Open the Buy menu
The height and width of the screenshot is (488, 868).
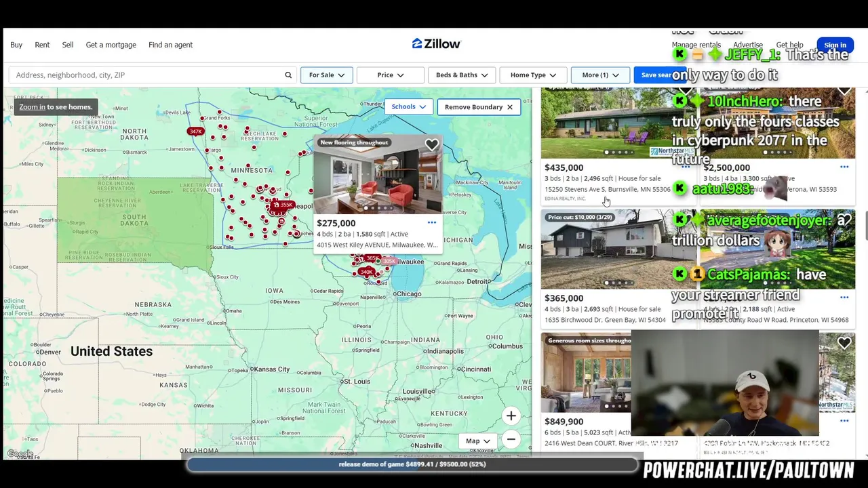point(16,45)
